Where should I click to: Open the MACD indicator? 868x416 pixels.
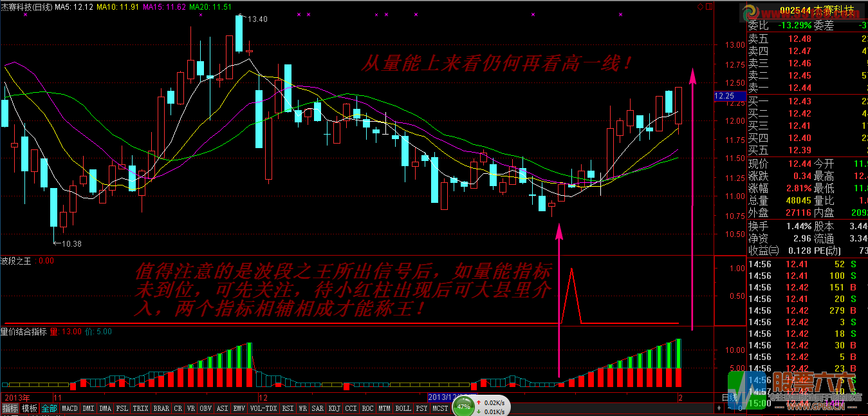click(x=69, y=408)
